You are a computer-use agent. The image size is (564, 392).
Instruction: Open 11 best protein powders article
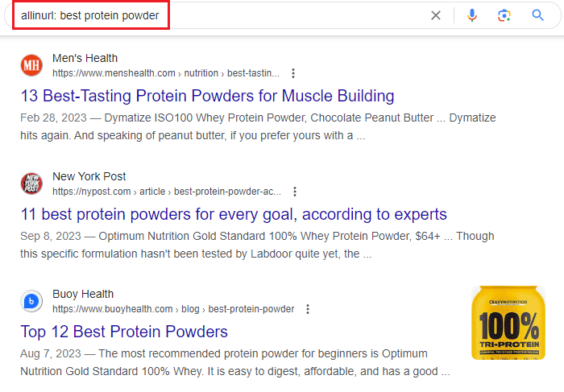234,214
